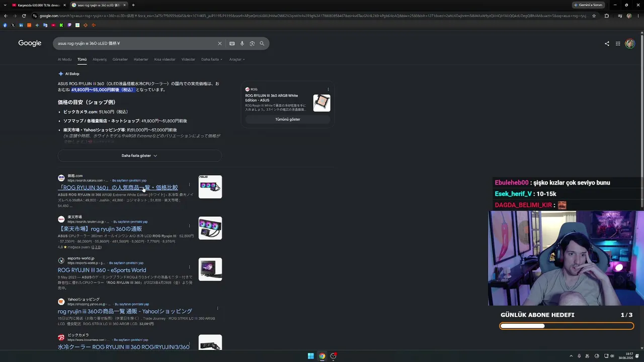Share the search results page
This screenshot has width=644, height=362.
pyautogui.click(x=607, y=44)
